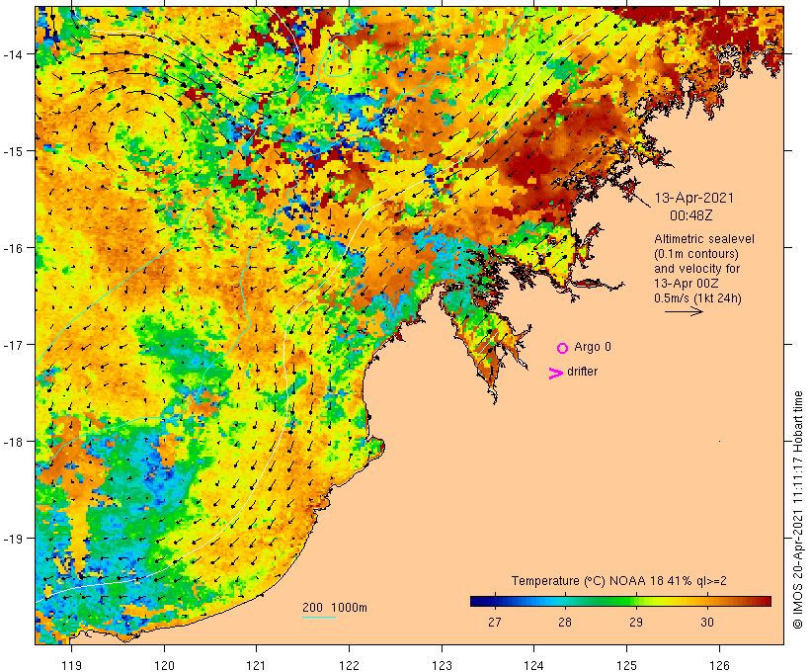
Task: Click the 'Argo 0' legend label
Action: click(592, 347)
